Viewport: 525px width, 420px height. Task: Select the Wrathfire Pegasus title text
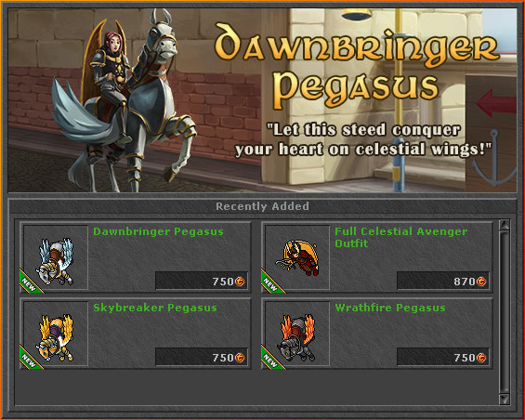(x=390, y=308)
